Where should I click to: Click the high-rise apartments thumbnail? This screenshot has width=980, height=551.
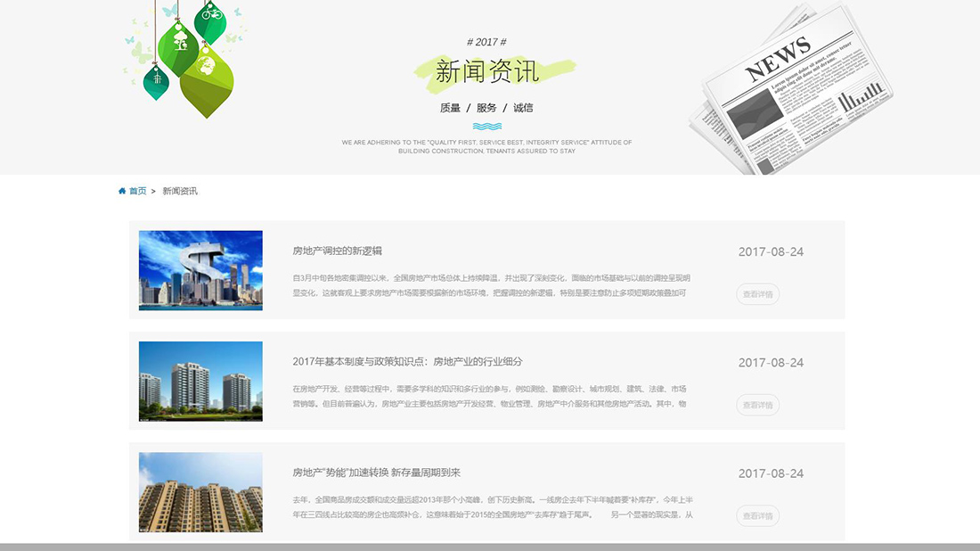click(200, 491)
